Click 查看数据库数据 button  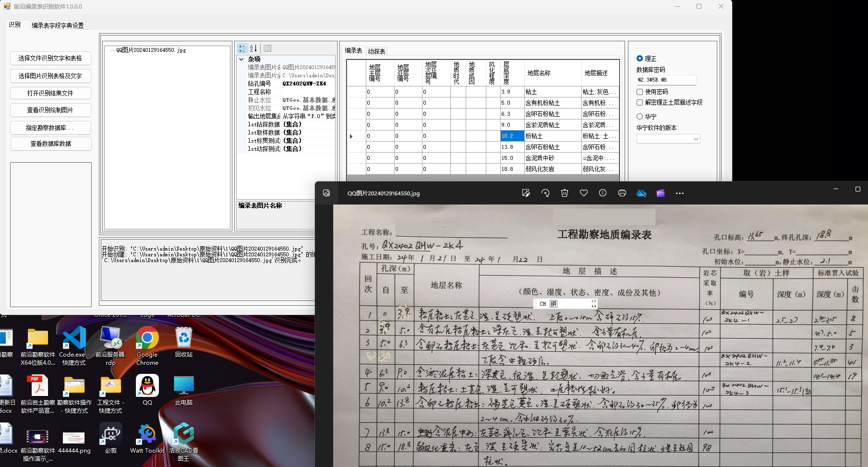coord(50,144)
